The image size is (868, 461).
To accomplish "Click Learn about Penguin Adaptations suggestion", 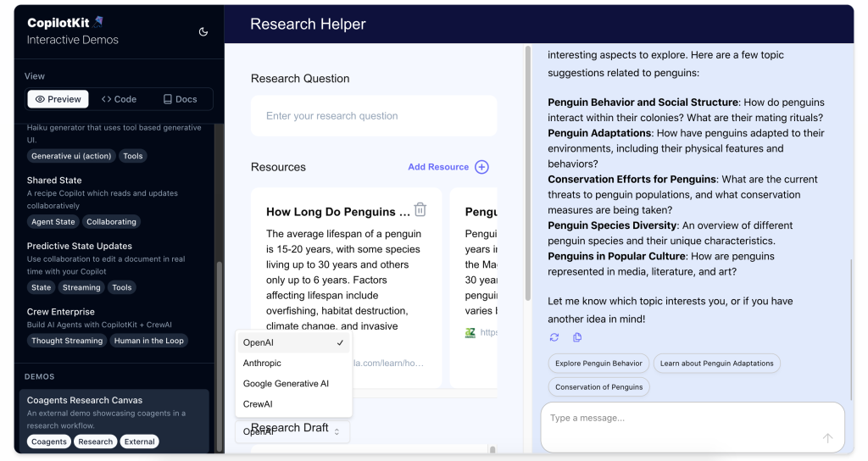I will pyautogui.click(x=716, y=364).
